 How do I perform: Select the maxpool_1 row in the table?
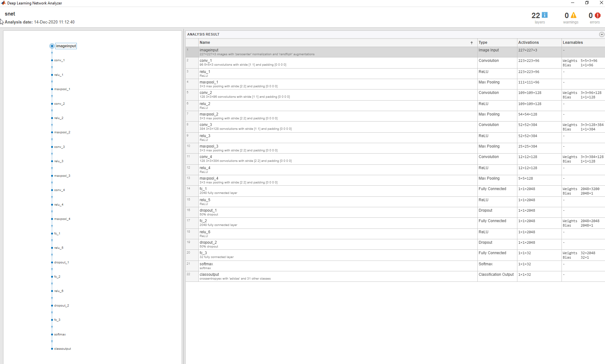click(x=395, y=84)
